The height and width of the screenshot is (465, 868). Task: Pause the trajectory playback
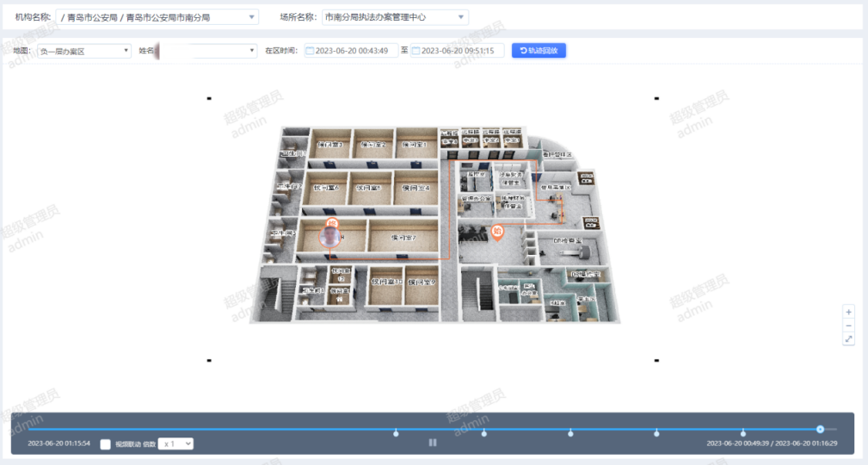click(433, 443)
